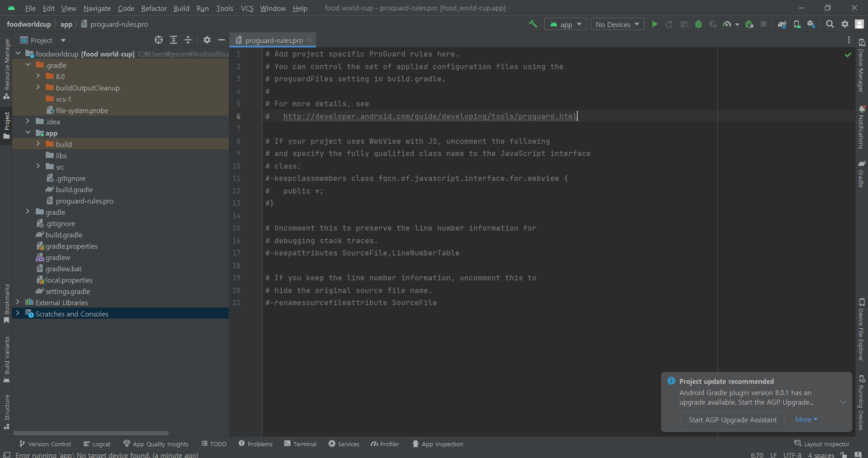Run the app with green play icon
This screenshot has height=458, width=868.
pyautogui.click(x=654, y=24)
